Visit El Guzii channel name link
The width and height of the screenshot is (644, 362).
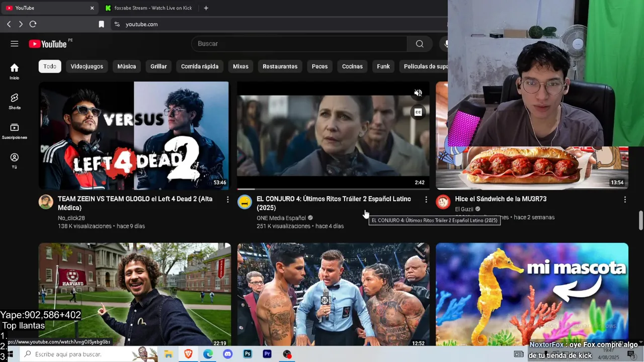(463, 209)
